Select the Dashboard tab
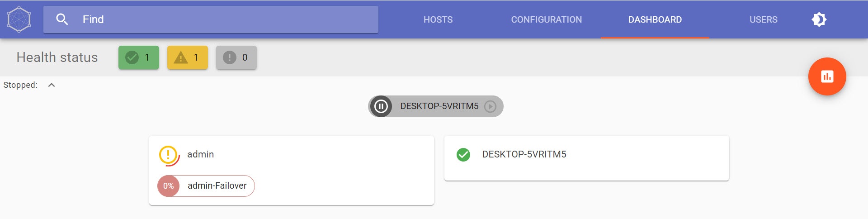This screenshot has height=219, width=868. pyautogui.click(x=655, y=19)
